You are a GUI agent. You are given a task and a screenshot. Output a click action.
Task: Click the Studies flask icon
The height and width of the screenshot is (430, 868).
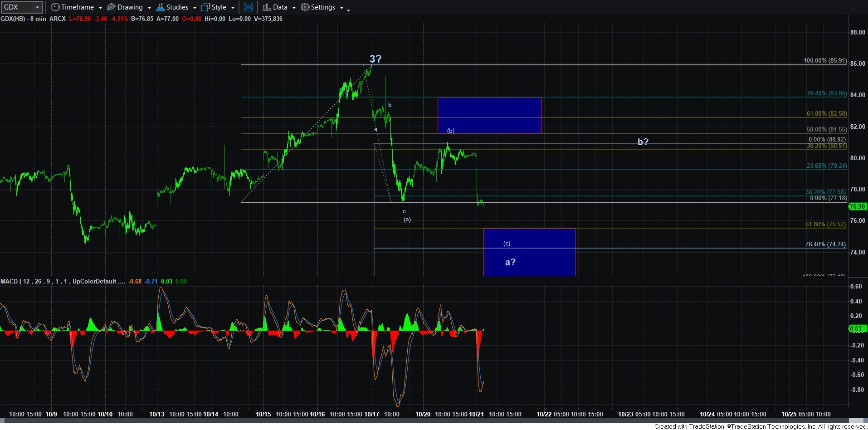pyautogui.click(x=160, y=7)
